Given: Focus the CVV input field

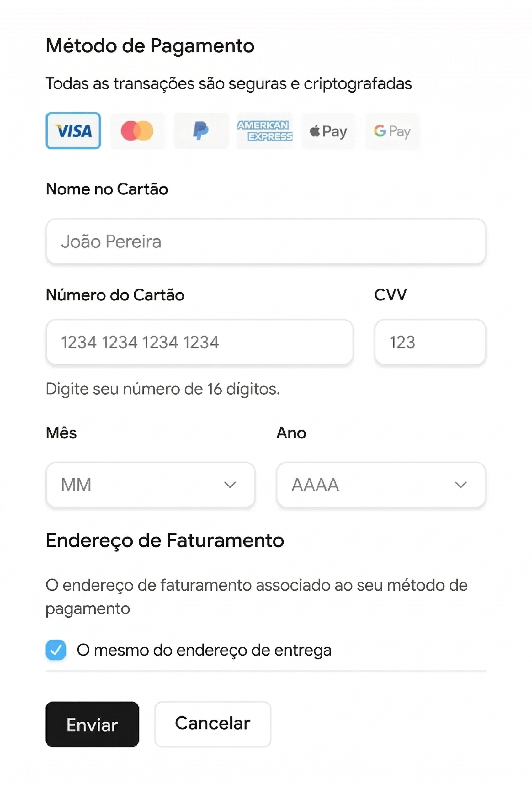Looking at the screenshot, I should [x=430, y=342].
